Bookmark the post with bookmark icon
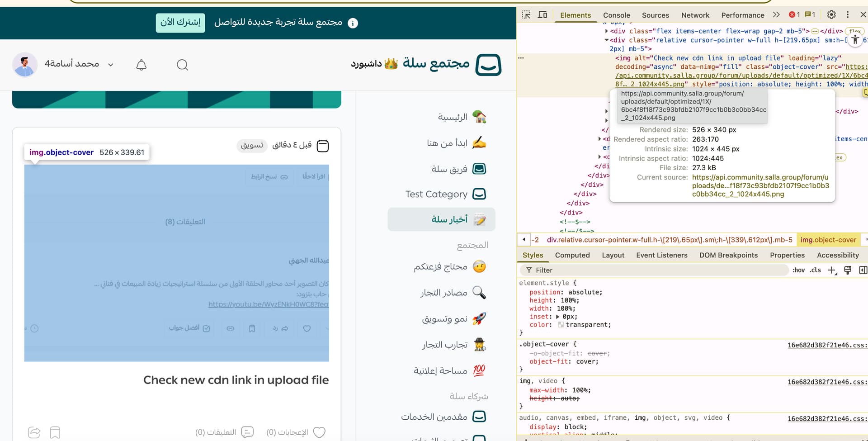The height and width of the screenshot is (441, 868). (x=55, y=432)
